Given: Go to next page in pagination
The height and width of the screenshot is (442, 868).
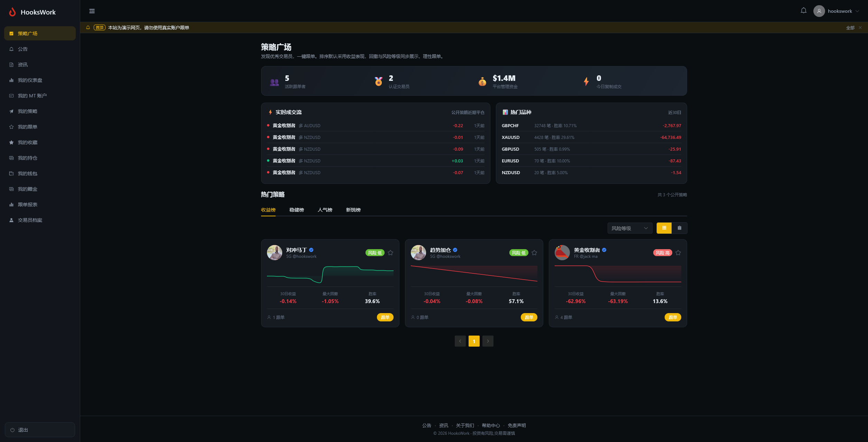Looking at the screenshot, I should click(x=488, y=341).
